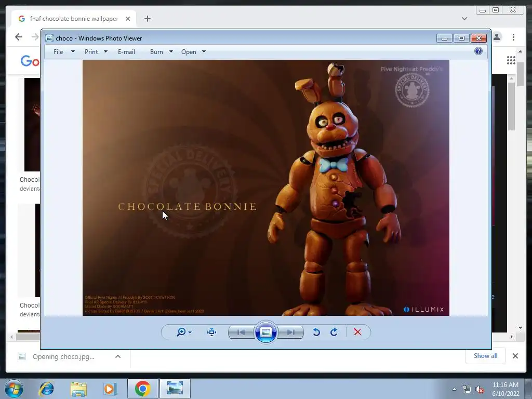Screen dimensions: 532x399
Task: Expand the Print dropdown arrow
Action: coord(105,51)
